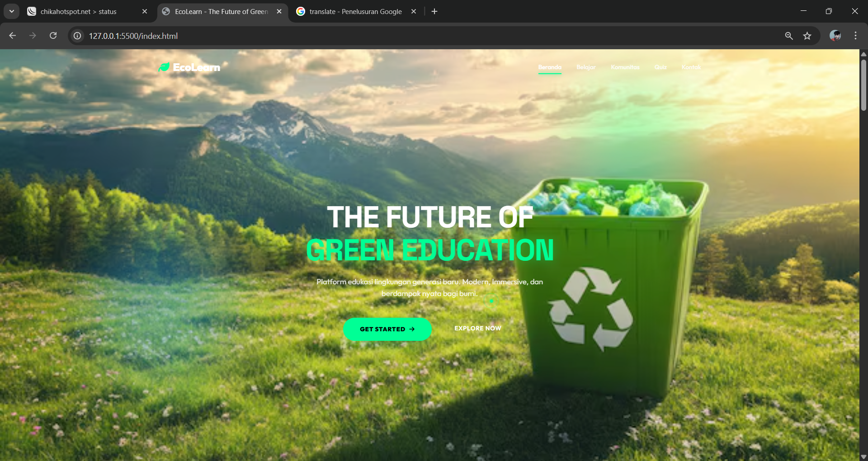Image resolution: width=868 pixels, height=461 pixels.
Task: Go forward using the forward arrow
Action: (x=33, y=36)
